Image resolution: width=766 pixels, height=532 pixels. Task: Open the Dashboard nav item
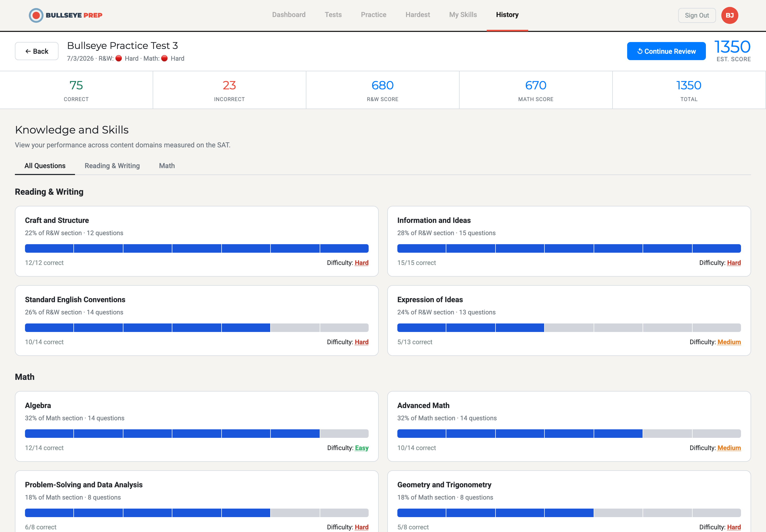pos(289,15)
